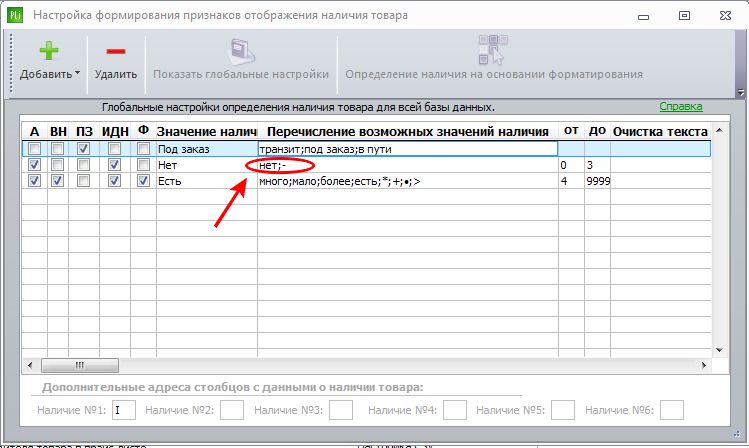This screenshot has height=448, width=749.
Task: Click the от value 4 cell
Action: click(x=571, y=181)
